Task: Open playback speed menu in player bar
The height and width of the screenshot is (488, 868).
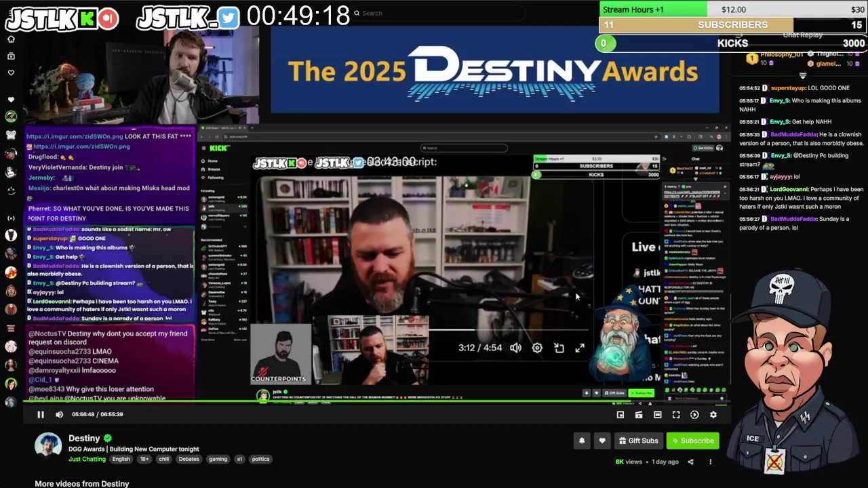Action: pyautogui.click(x=694, y=415)
